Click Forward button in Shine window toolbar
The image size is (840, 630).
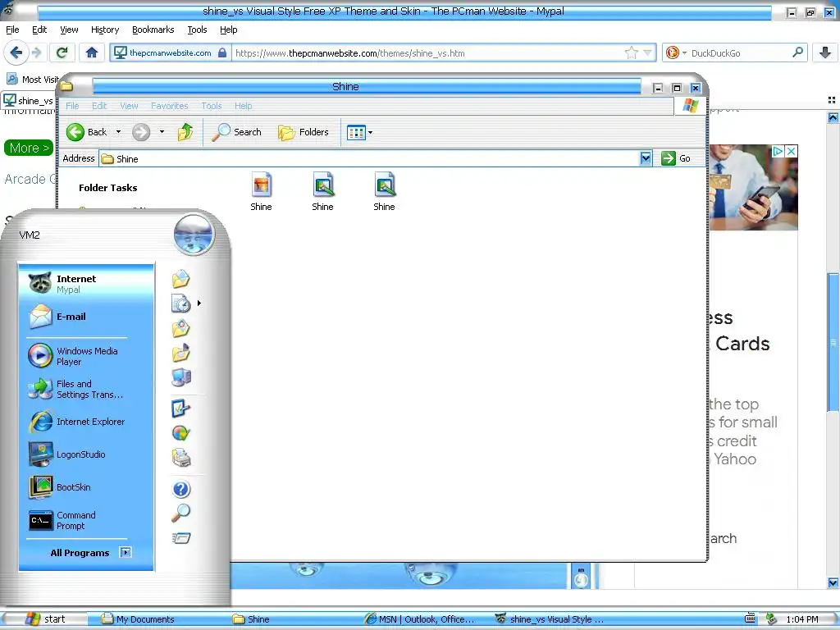pyautogui.click(x=141, y=132)
